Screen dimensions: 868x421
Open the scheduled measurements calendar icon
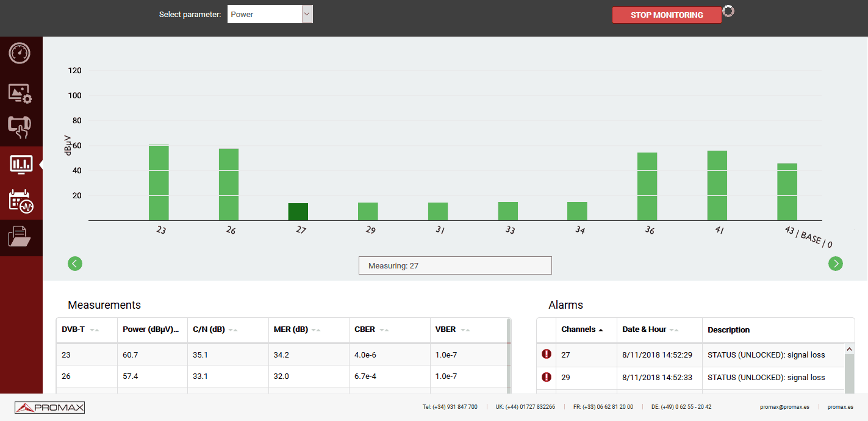tap(21, 201)
